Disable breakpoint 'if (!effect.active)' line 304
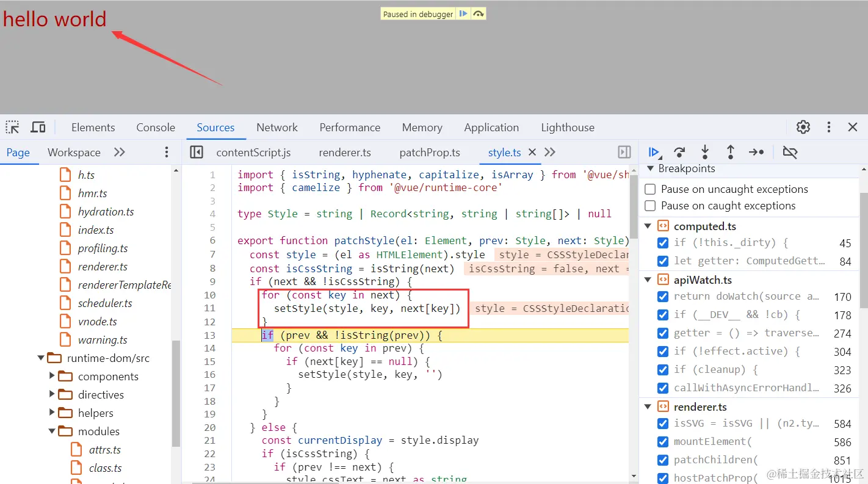Screen dimensions: 868x484 663,352
